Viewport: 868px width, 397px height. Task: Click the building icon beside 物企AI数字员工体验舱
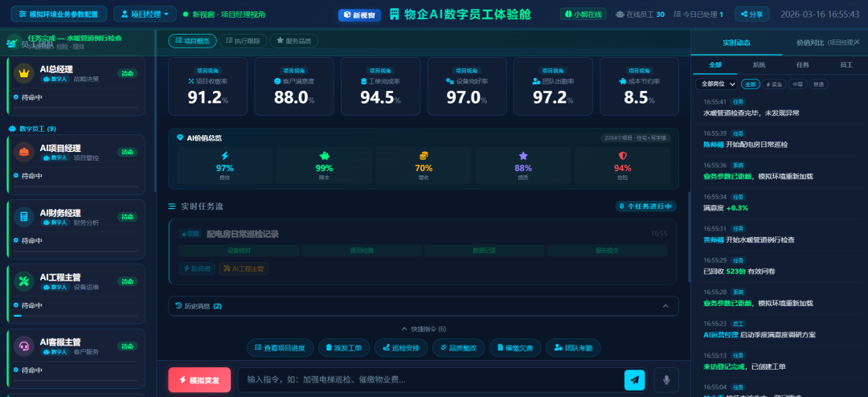pos(395,14)
